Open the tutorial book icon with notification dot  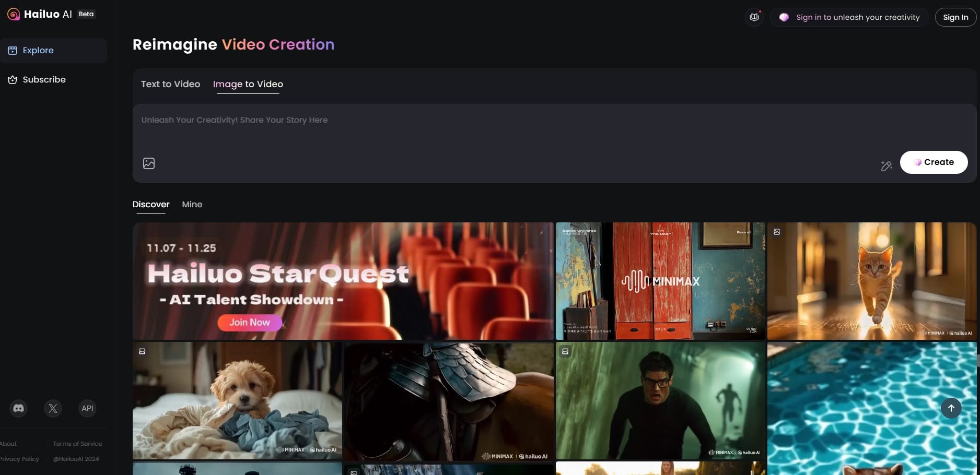coord(754,17)
